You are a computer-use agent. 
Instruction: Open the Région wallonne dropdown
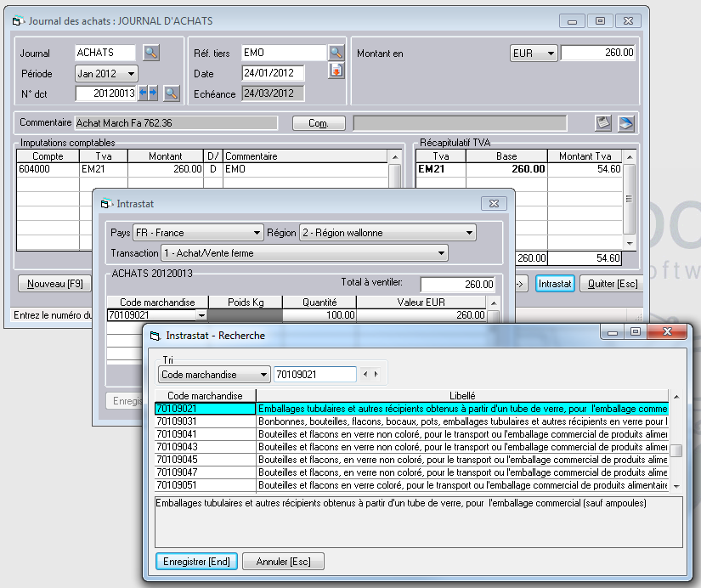[x=387, y=233]
